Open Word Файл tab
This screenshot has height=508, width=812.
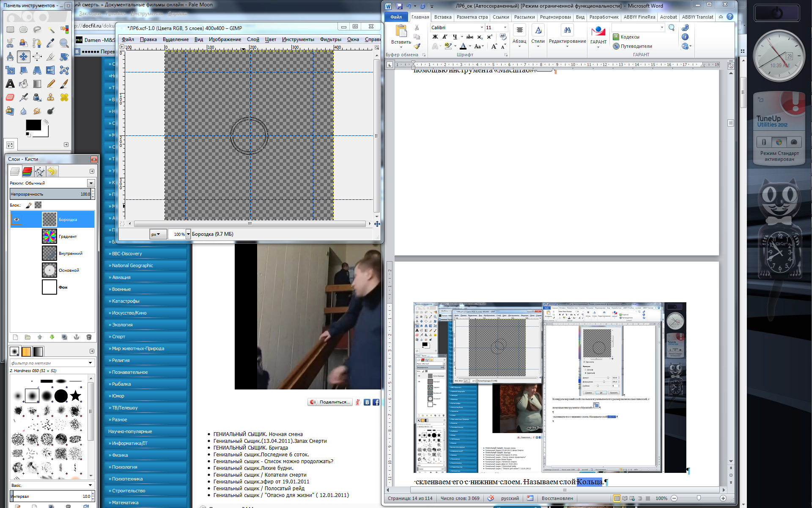(396, 17)
